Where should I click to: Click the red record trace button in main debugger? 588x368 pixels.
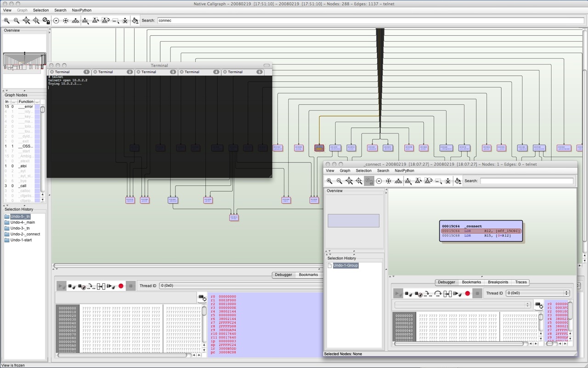pyautogui.click(x=121, y=286)
